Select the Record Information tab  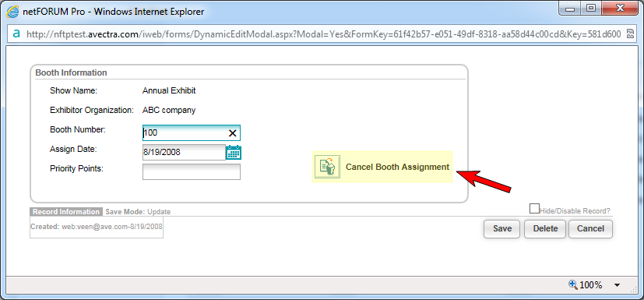pos(66,212)
